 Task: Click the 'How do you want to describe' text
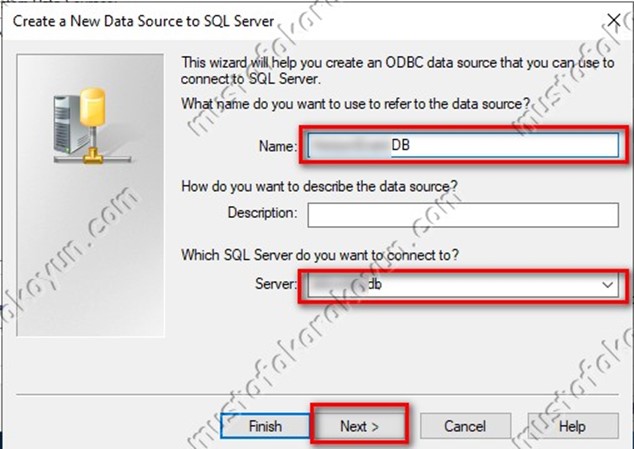tap(319, 186)
